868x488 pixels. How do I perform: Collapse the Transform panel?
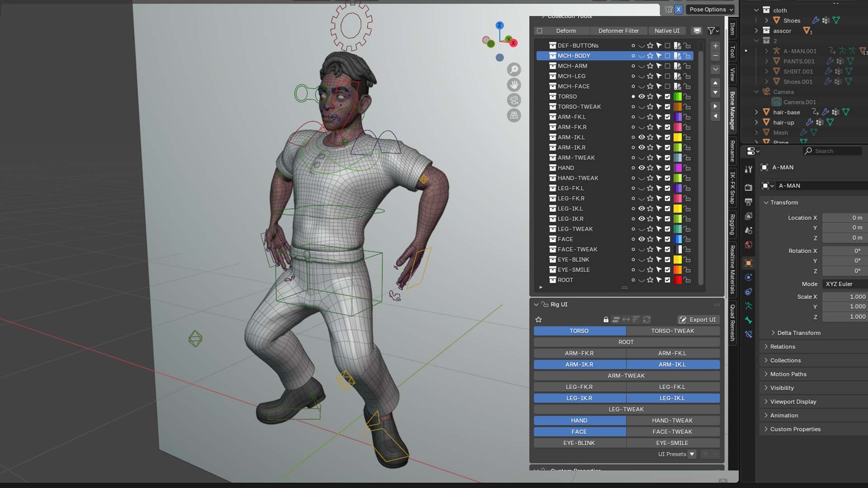(x=766, y=202)
